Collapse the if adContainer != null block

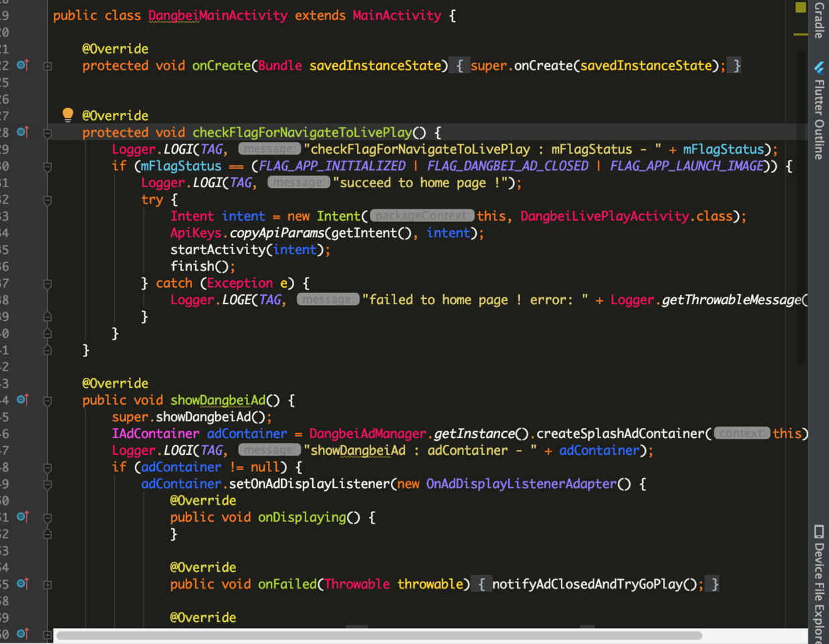(47, 467)
